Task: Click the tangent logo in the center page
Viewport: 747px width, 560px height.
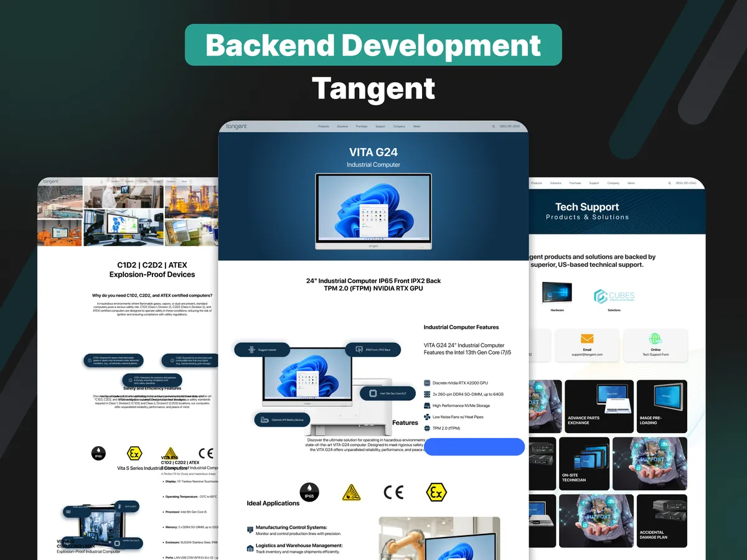Action: point(237,126)
